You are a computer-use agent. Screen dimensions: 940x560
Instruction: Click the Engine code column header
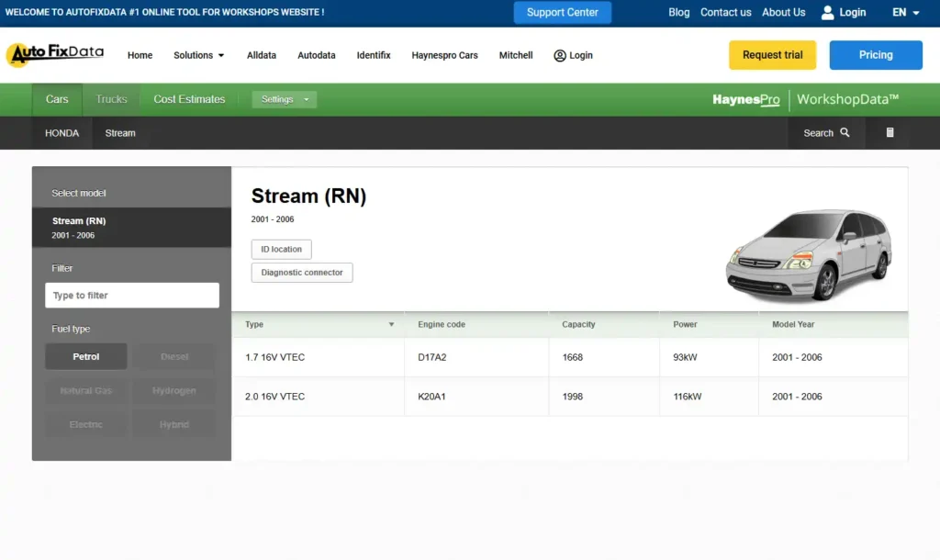pos(442,324)
